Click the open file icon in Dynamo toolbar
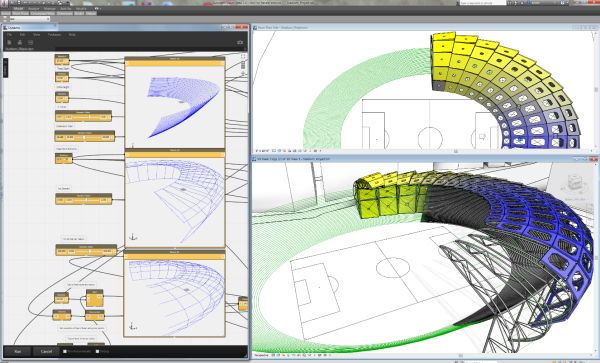Image resolution: width=600 pixels, height=363 pixels. pos(20,42)
